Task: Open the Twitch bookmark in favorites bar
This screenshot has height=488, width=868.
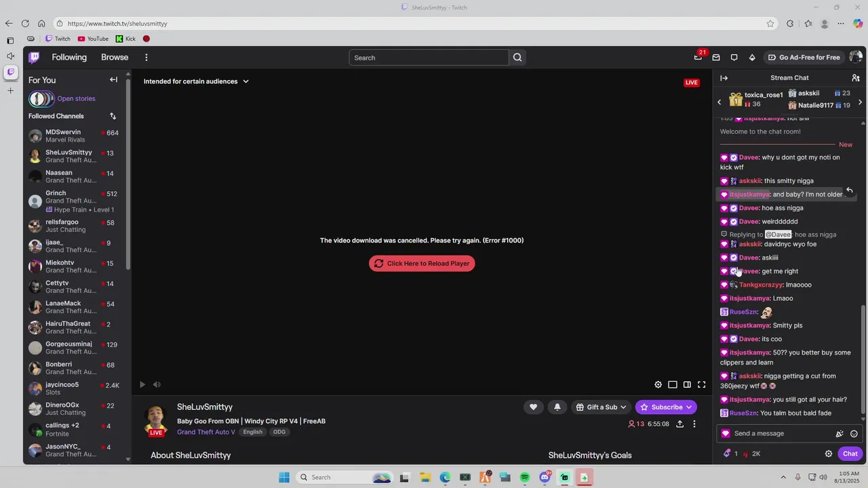Action: coord(58,39)
